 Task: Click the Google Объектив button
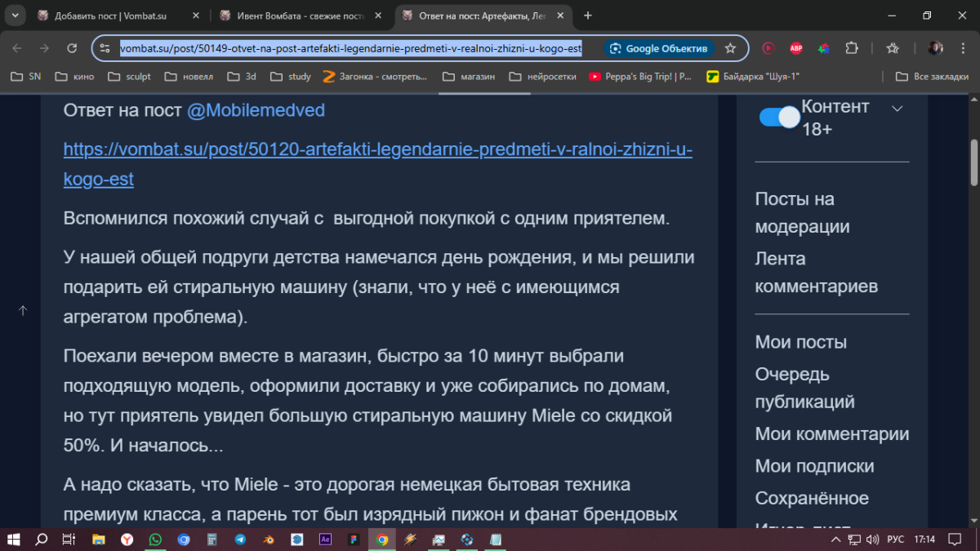(x=659, y=48)
